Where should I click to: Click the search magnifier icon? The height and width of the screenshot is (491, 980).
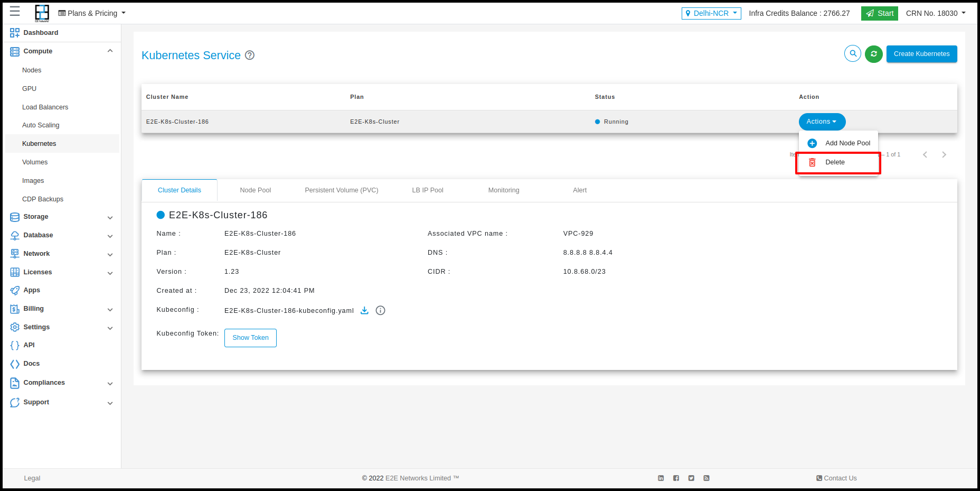click(853, 53)
